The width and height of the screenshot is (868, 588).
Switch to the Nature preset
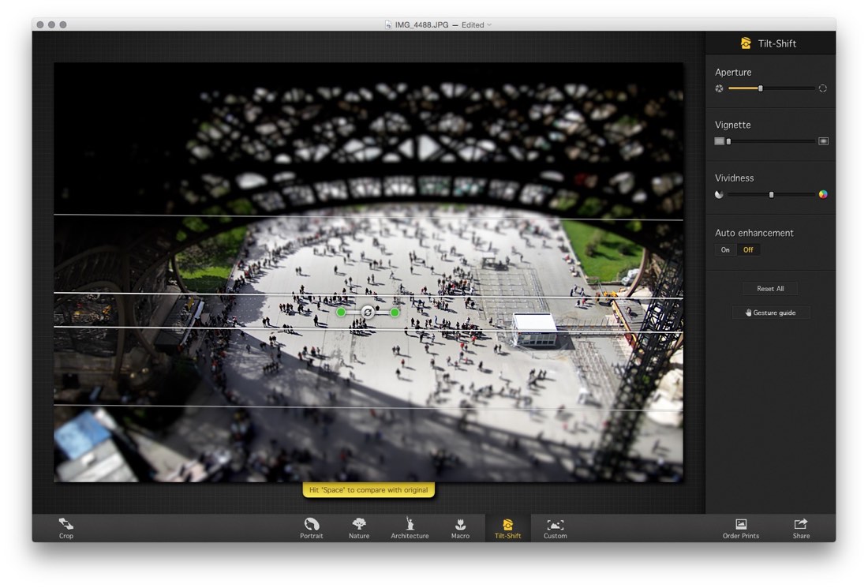[359, 528]
